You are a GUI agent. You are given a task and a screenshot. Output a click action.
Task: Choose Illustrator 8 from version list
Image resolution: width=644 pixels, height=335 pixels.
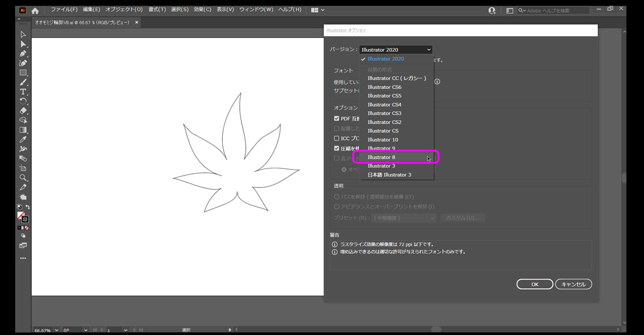[x=381, y=157]
